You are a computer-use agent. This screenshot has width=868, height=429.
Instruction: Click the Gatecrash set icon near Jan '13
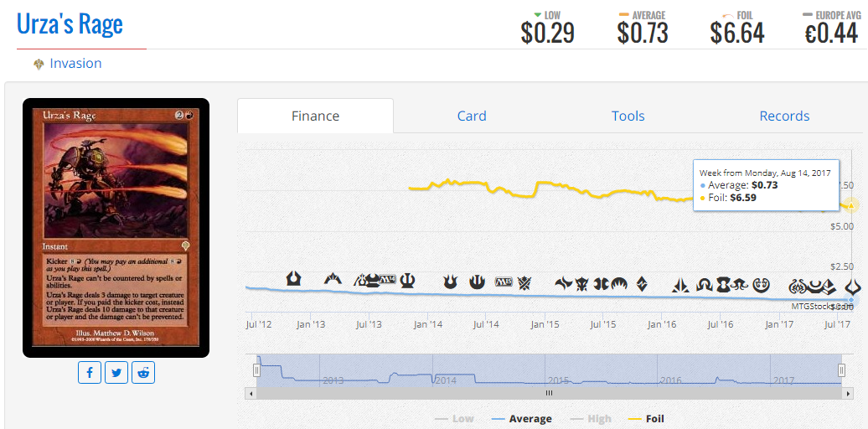point(333,280)
